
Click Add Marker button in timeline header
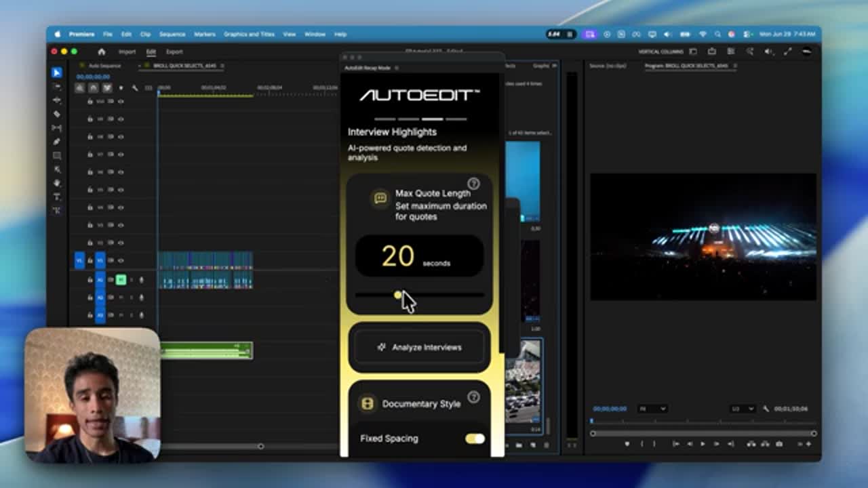[x=121, y=88]
